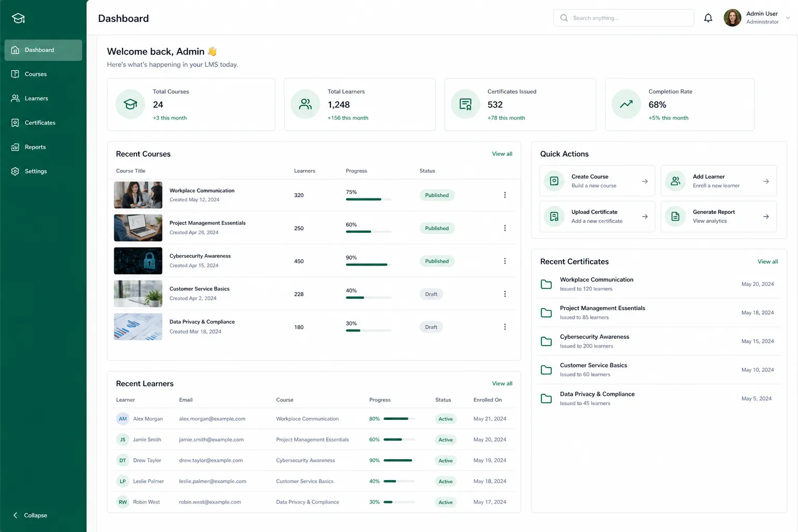Click folder icon for Workplace Communication certificate
This screenshot has width=798, height=532.
(x=546, y=284)
